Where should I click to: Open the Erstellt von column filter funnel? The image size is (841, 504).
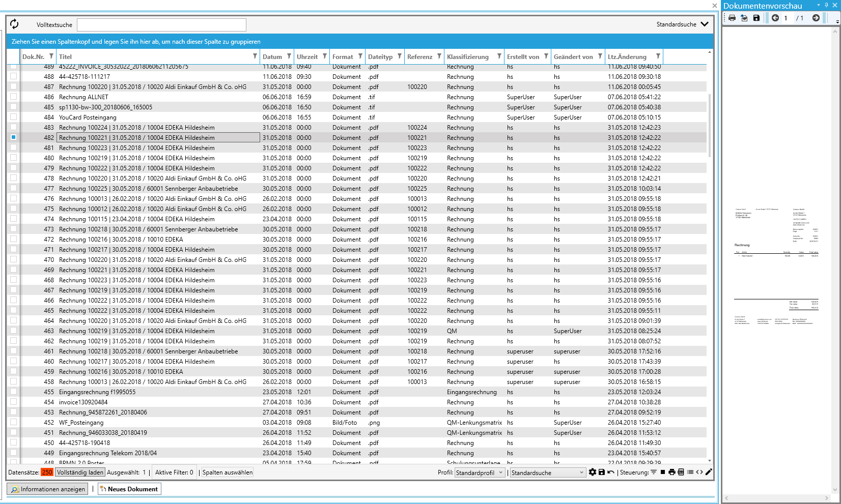coord(546,56)
